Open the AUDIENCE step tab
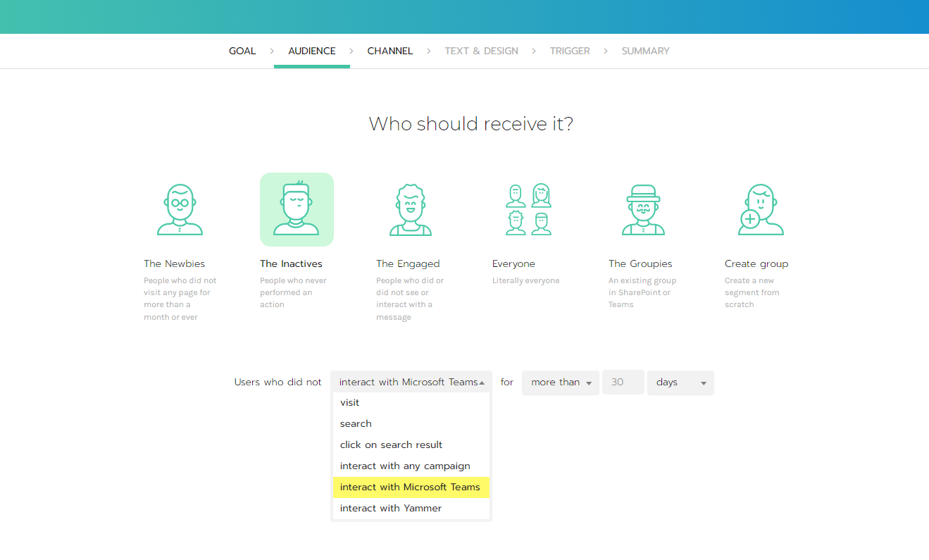This screenshot has width=929, height=560. point(312,51)
